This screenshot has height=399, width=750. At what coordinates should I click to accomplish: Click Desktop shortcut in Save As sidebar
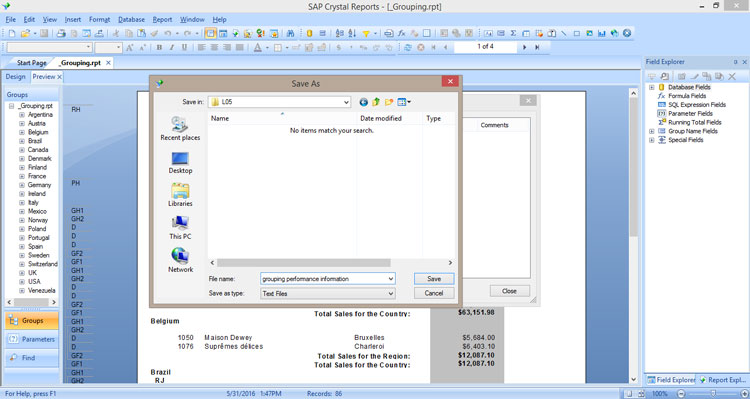click(180, 163)
